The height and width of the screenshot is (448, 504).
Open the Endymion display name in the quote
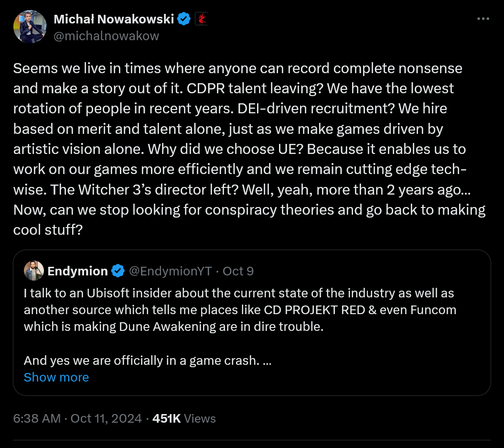(x=77, y=271)
